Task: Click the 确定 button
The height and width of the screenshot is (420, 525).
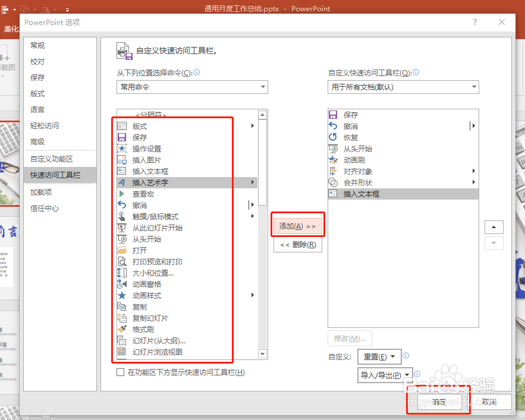Action: 438,402
